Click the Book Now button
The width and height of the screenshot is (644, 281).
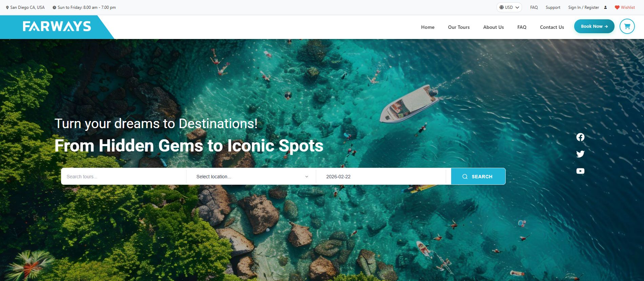pyautogui.click(x=594, y=26)
